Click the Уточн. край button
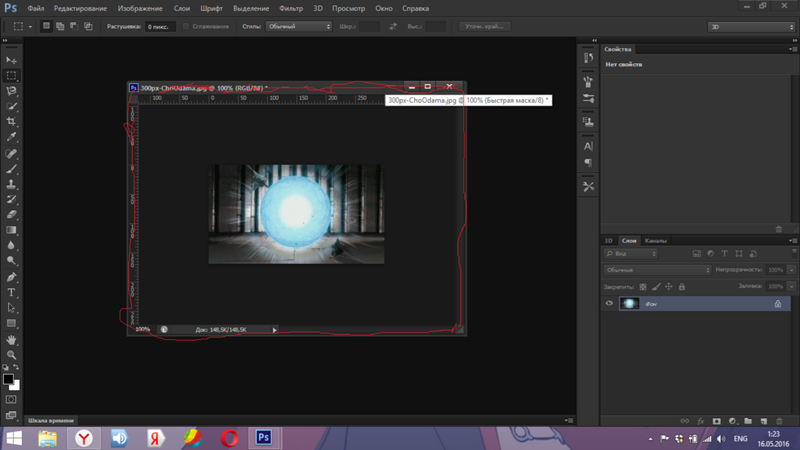 coord(484,27)
